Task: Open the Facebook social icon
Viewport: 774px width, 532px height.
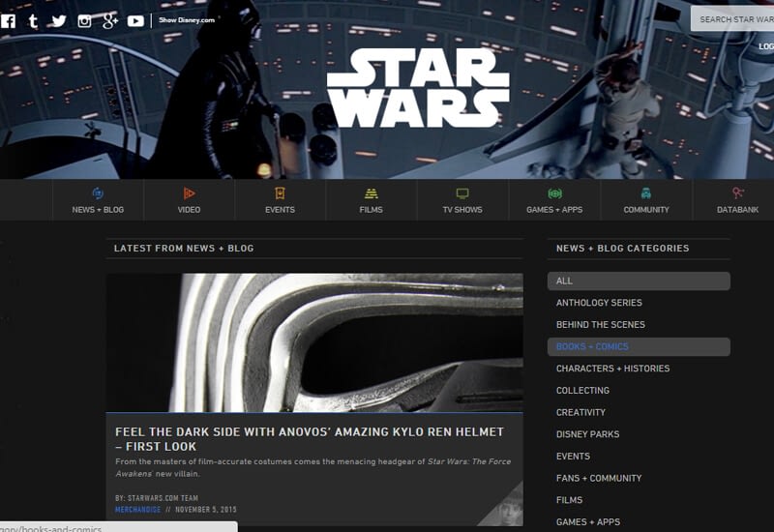Action: 9,20
